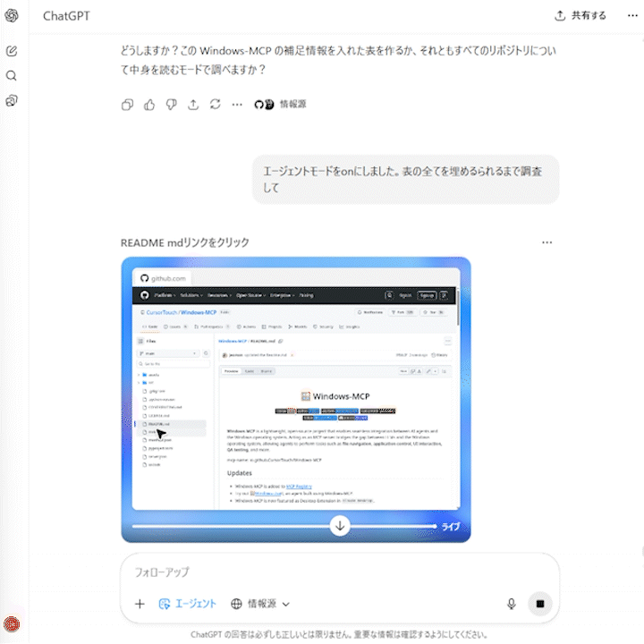Click the github.com tab in preview

(x=163, y=278)
